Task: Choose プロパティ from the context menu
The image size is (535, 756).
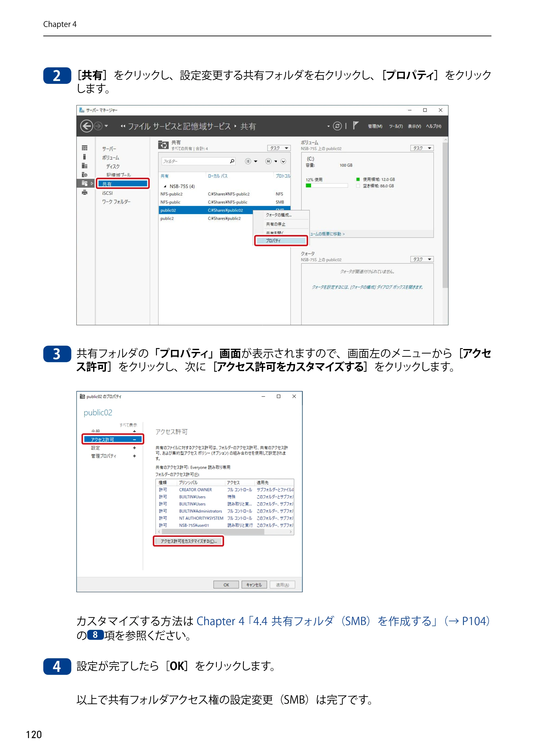Action: 281,241
